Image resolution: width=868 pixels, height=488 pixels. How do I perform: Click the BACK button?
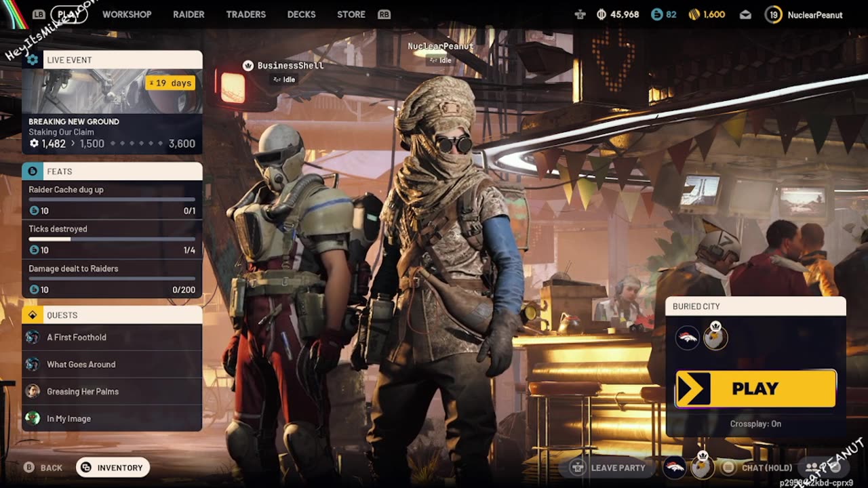(43, 468)
